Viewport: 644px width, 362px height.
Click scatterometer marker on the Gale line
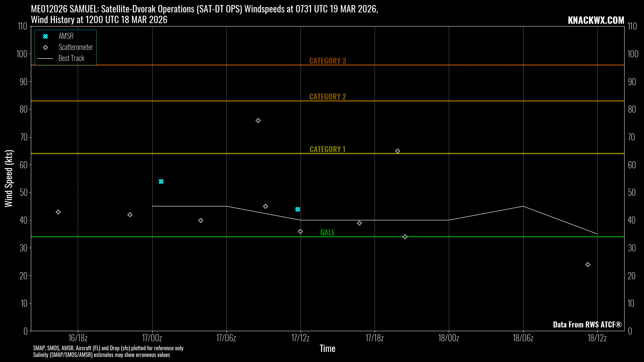tap(405, 237)
